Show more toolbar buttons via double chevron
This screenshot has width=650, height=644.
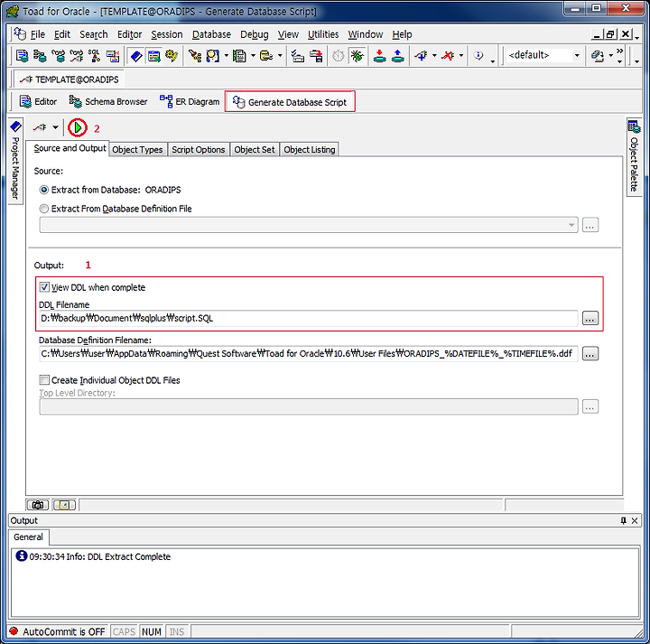pos(619,51)
